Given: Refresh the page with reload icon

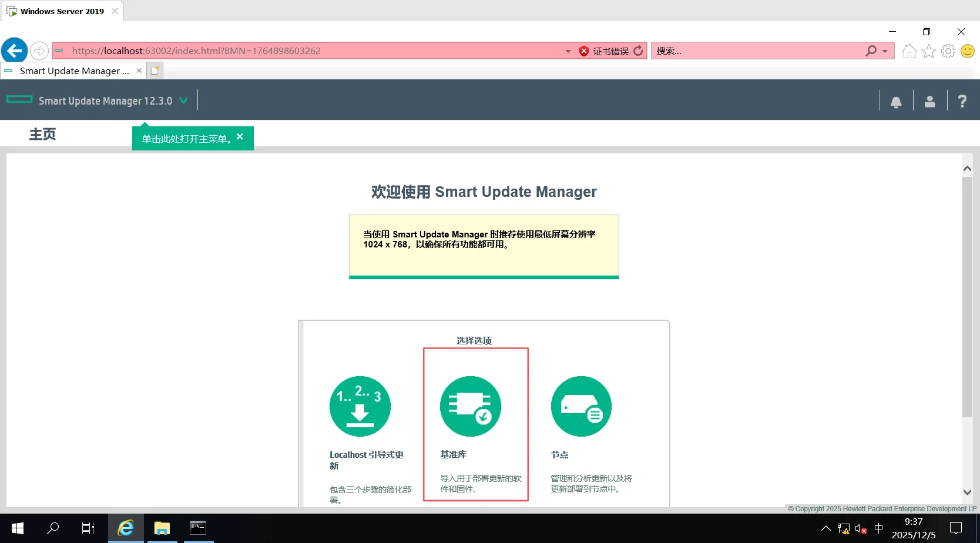Looking at the screenshot, I should pos(638,51).
